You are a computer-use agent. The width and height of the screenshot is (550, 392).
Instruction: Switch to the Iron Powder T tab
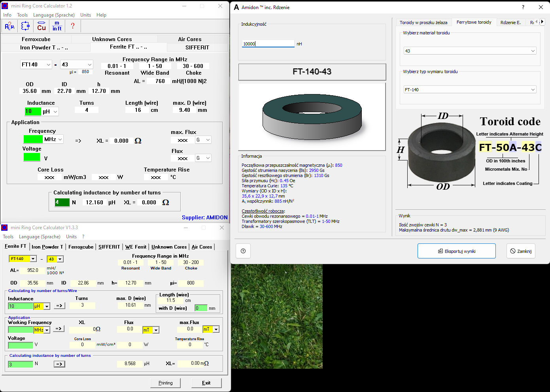44,47
